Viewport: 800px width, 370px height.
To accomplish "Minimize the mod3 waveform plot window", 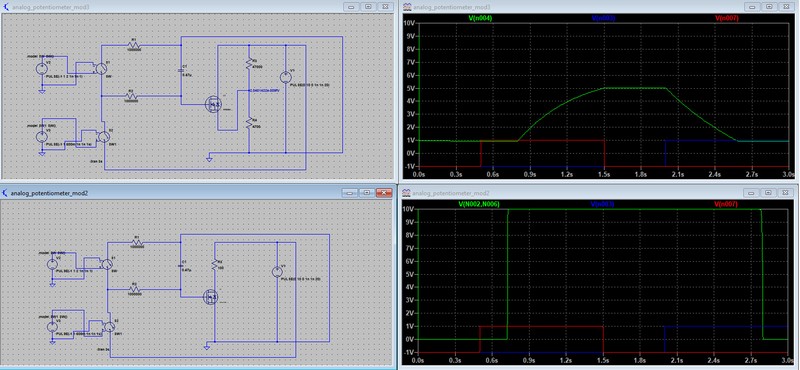I will point(752,7).
